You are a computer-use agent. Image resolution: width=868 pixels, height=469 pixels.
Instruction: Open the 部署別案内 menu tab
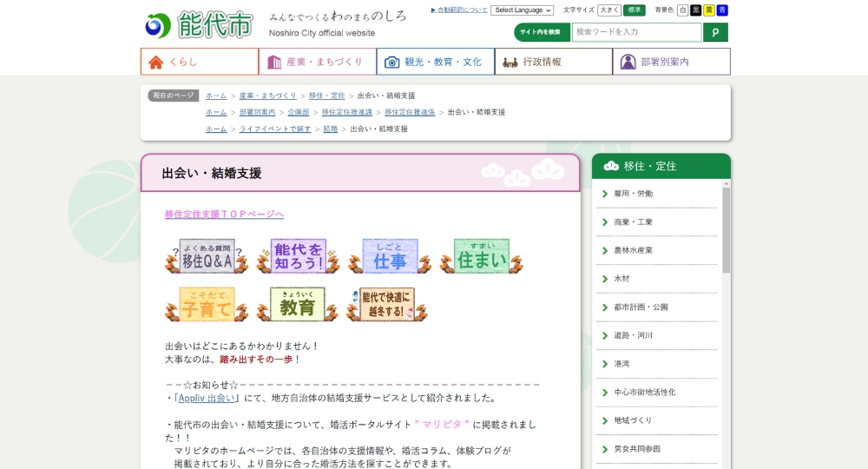pos(672,62)
